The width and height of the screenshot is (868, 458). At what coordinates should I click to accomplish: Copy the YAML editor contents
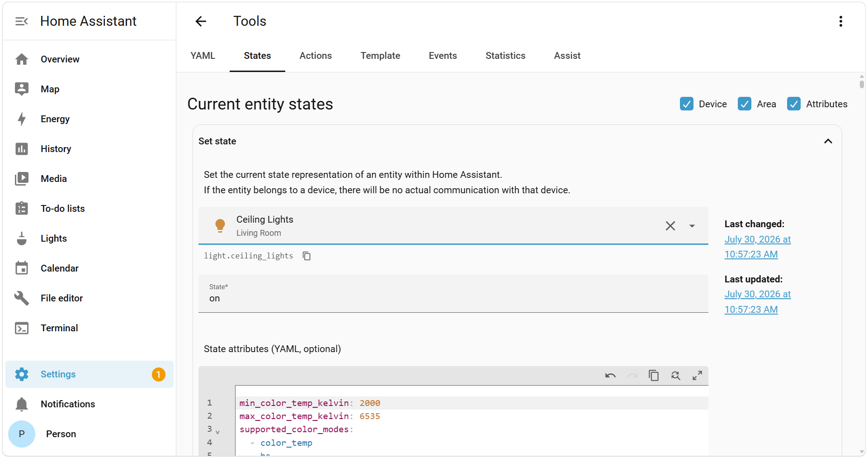point(654,376)
